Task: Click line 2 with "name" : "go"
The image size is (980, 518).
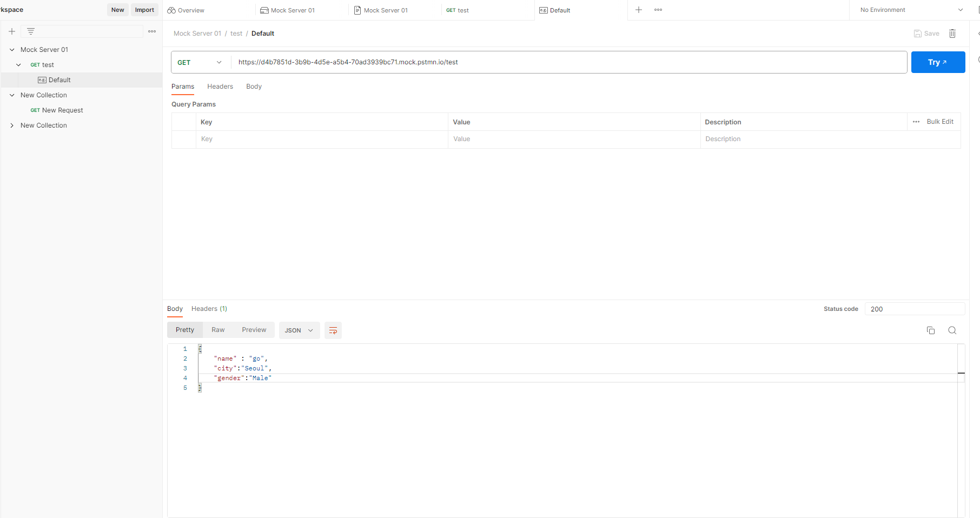Action: [x=241, y=358]
